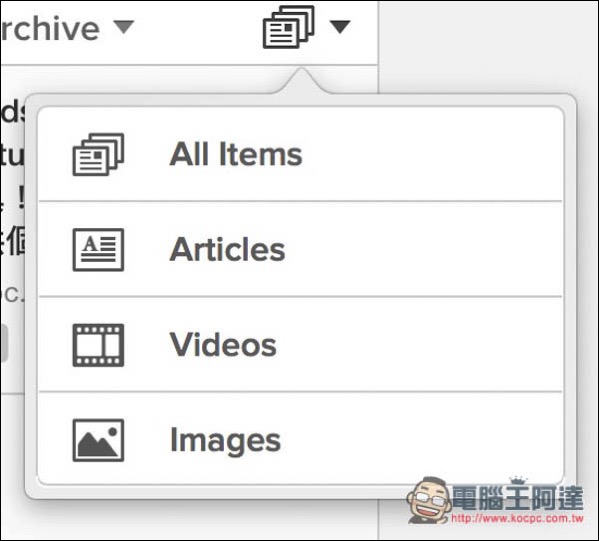Click the Articles text-page icon

[98, 249]
